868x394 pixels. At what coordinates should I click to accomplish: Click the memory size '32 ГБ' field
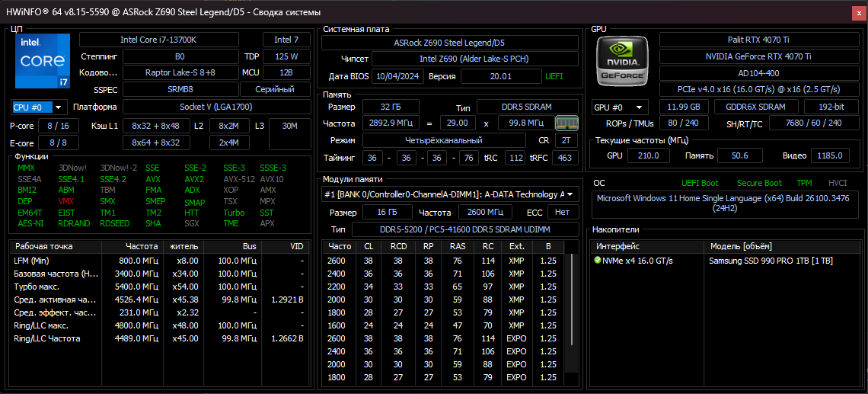point(391,107)
